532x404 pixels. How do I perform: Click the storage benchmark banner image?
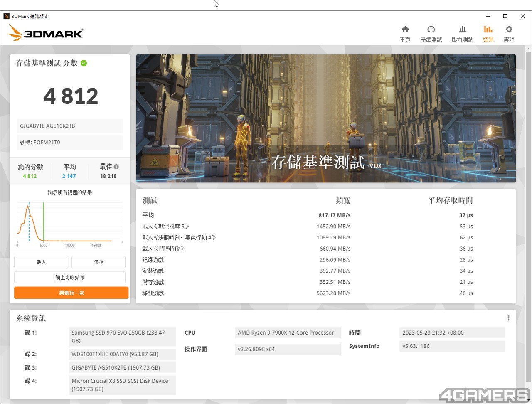point(326,118)
